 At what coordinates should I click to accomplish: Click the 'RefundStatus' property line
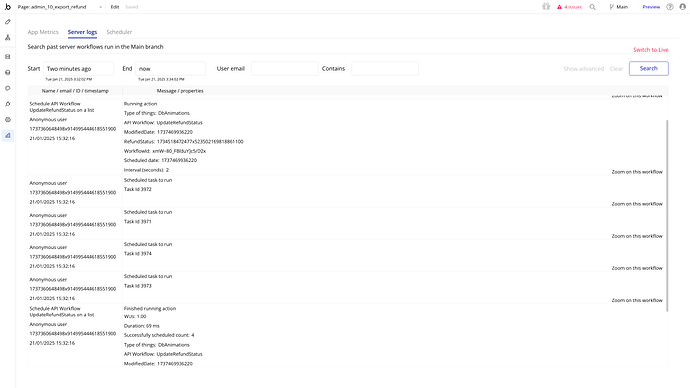coord(184,142)
